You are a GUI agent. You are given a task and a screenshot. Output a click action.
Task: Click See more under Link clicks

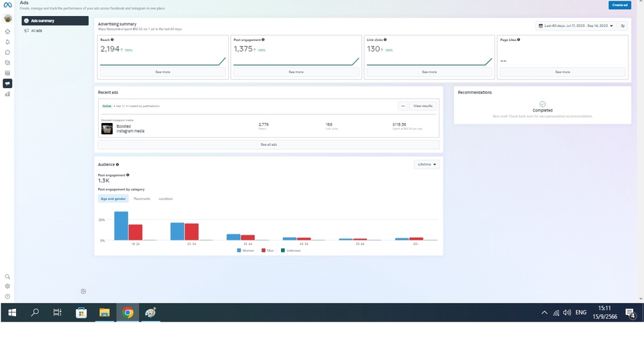429,72
